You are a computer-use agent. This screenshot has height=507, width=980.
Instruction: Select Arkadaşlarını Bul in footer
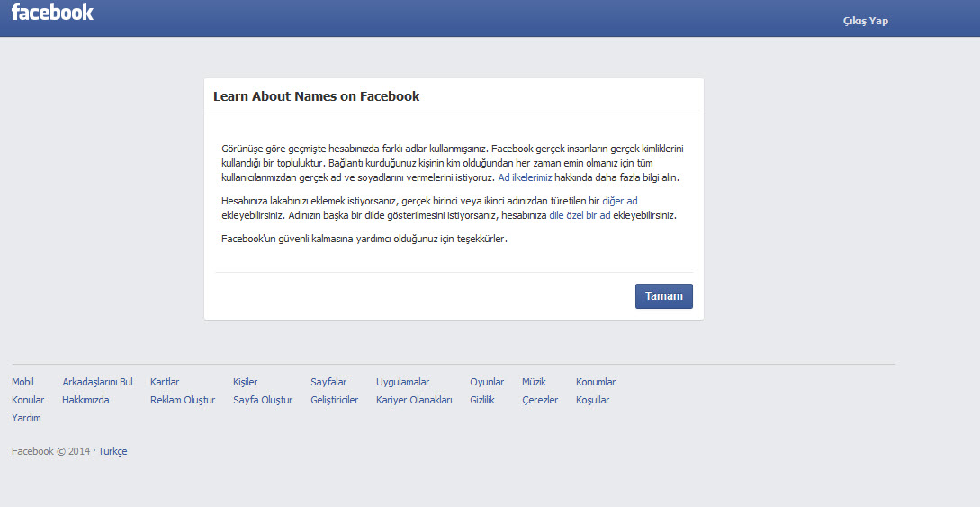97,382
